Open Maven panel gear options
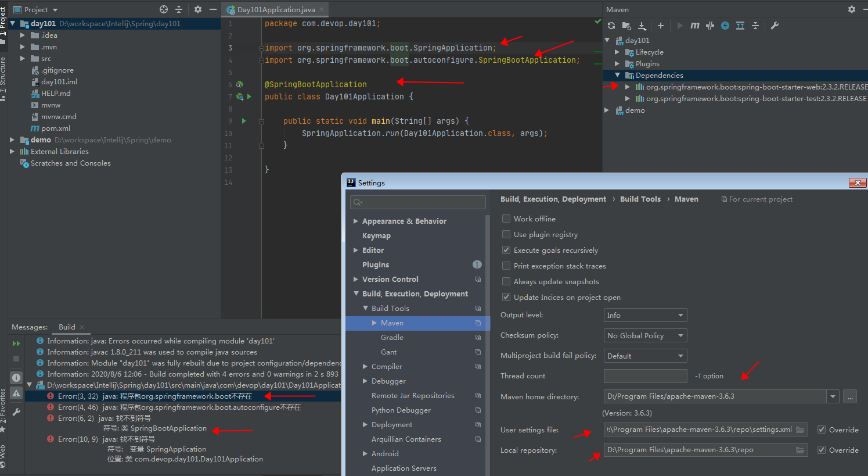This screenshot has height=476, width=868. point(852,9)
